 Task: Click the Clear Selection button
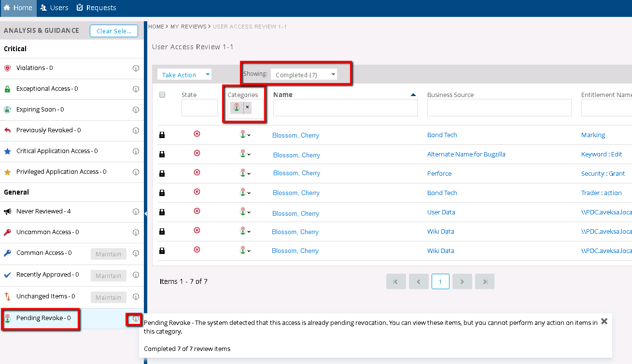(114, 31)
